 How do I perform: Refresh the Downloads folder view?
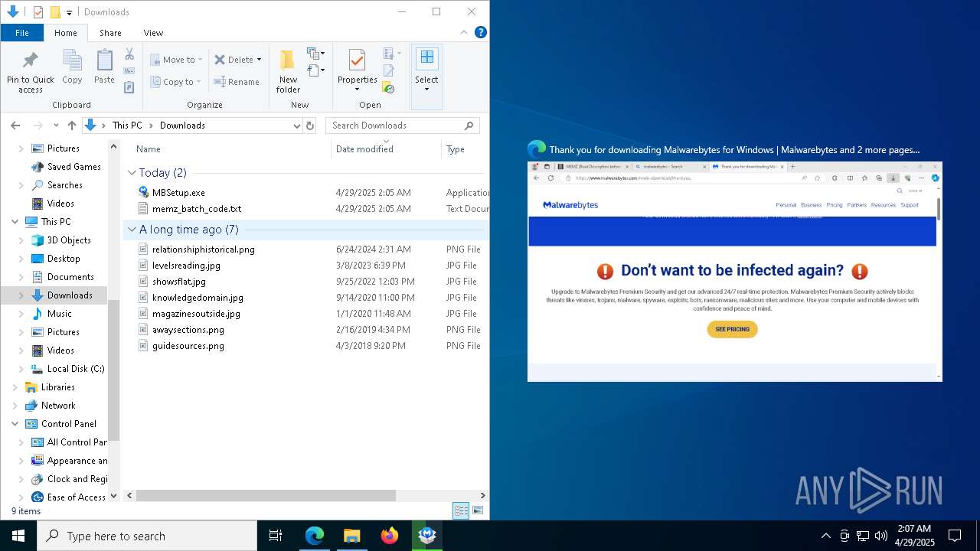tap(310, 126)
